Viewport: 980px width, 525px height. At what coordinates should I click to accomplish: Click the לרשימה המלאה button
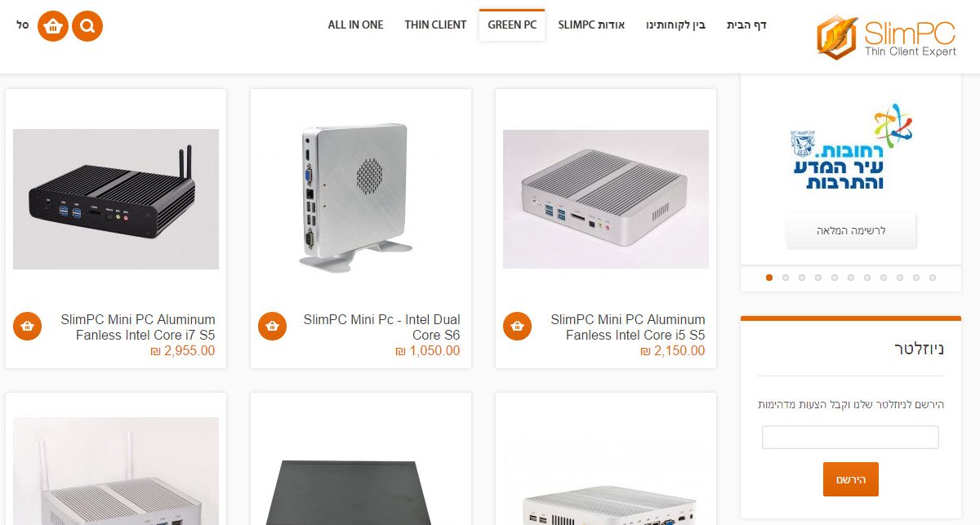851,230
